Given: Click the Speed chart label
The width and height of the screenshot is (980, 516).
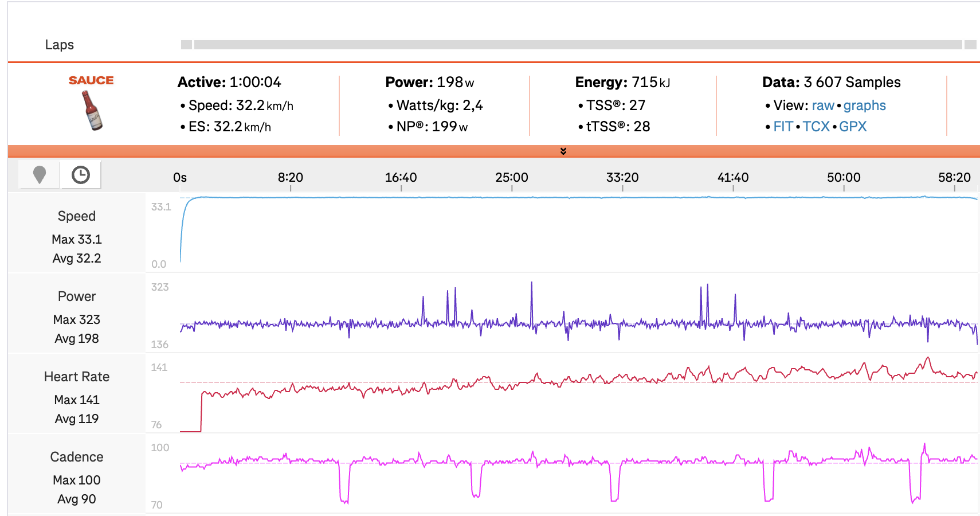Looking at the screenshot, I should point(77,216).
